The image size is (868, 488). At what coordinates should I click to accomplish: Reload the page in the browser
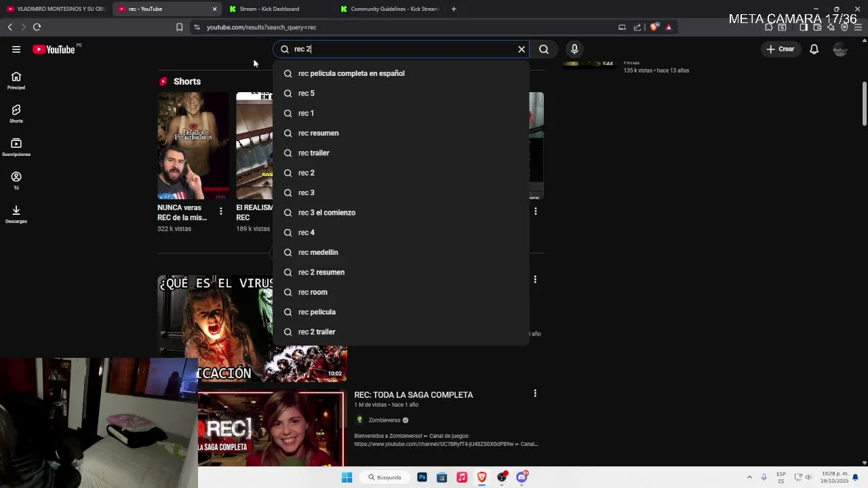coord(37,27)
